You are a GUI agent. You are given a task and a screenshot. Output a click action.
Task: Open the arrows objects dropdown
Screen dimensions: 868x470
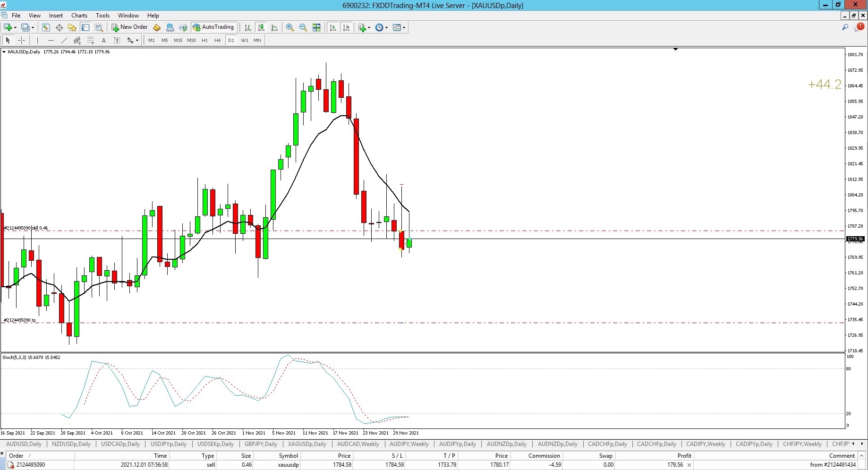(x=132, y=40)
